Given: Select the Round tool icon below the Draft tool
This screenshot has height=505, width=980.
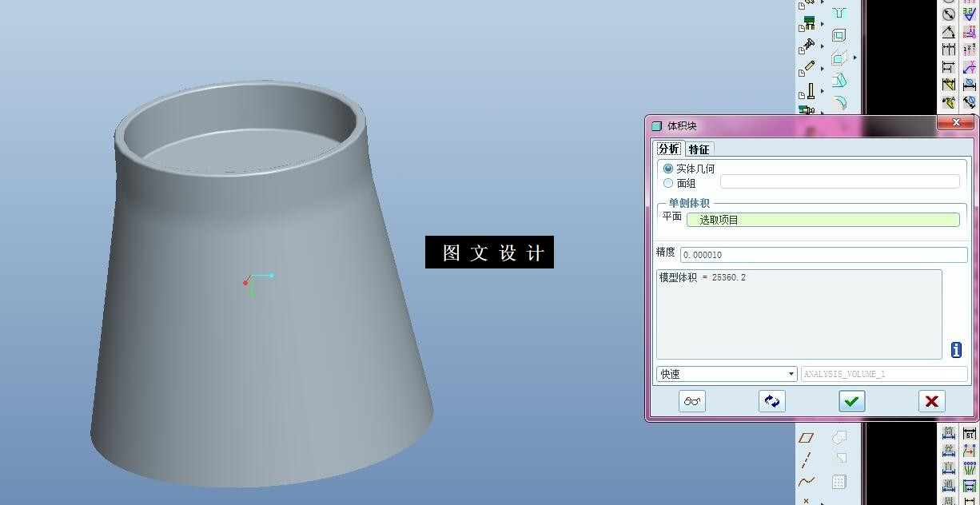Looking at the screenshot, I should click(x=839, y=102).
